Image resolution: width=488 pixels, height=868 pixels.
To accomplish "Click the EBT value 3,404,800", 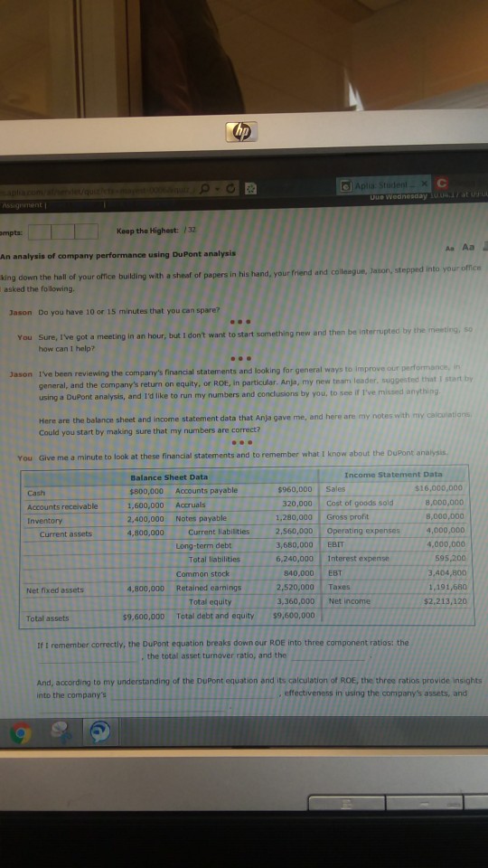I will click(x=447, y=572).
